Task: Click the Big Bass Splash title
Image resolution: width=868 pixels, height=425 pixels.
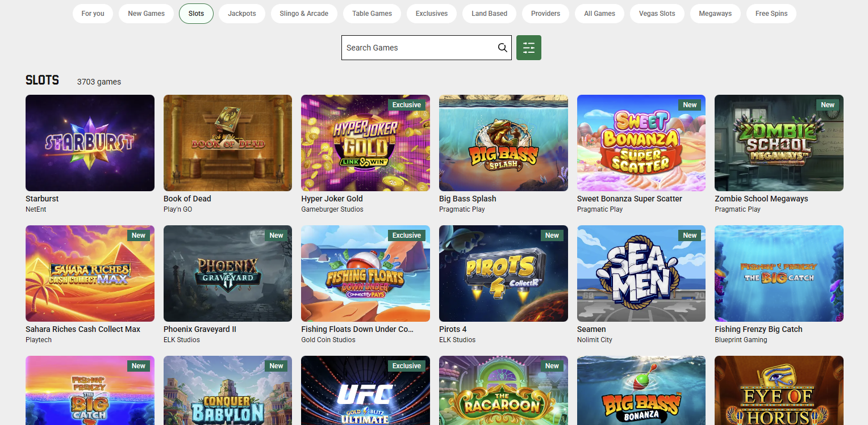Action: pos(468,199)
